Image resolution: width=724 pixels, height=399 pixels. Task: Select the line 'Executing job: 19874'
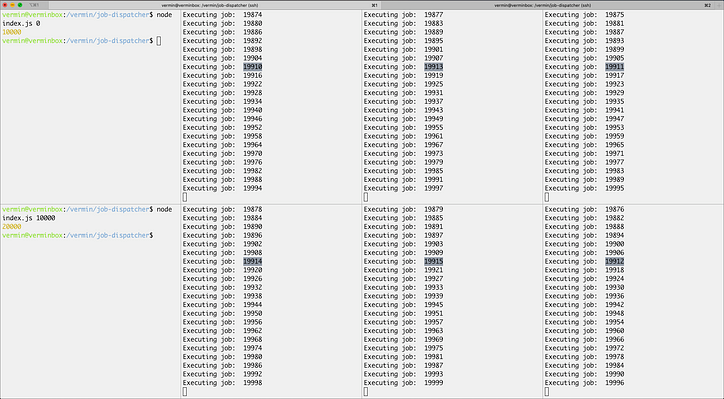pyautogui.click(x=222, y=15)
